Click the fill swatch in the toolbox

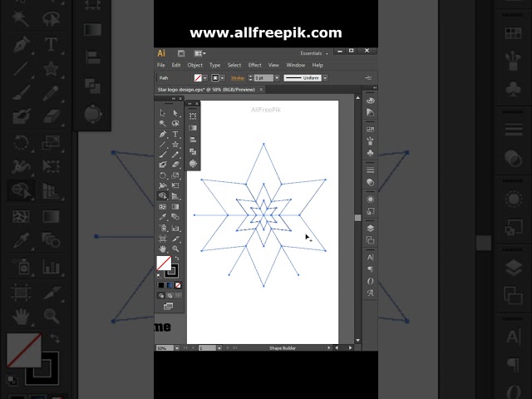164,263
